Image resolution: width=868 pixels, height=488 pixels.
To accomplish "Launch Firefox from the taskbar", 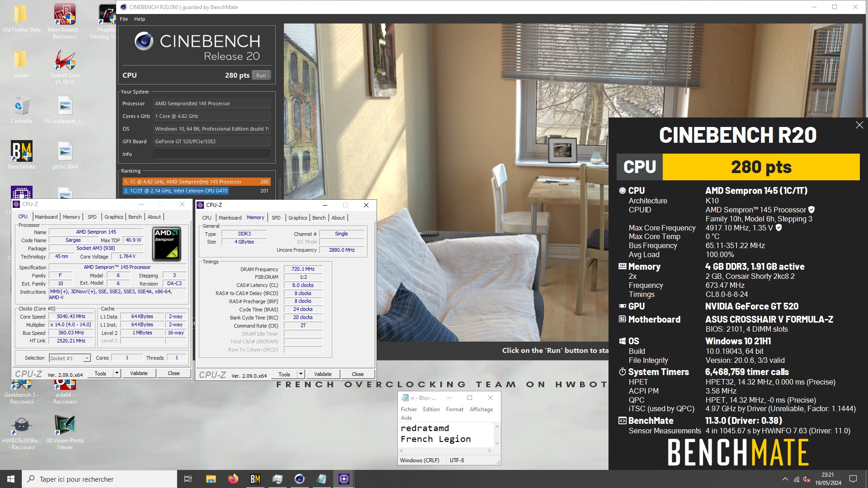I will pyautogui.click(x=233, y=479).
